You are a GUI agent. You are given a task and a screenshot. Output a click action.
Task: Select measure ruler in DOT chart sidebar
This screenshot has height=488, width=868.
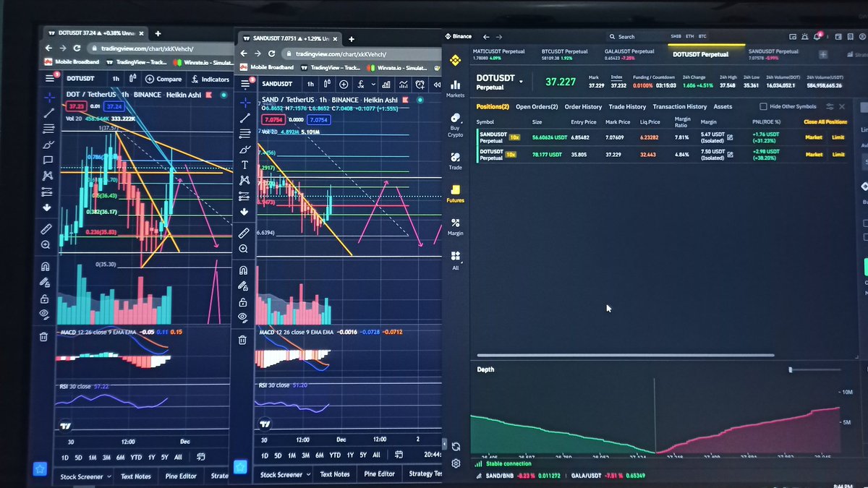click(47, 229)
